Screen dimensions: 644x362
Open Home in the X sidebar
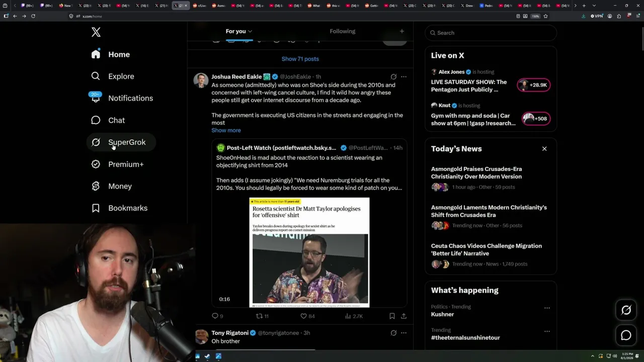click(x=110, y=54)
